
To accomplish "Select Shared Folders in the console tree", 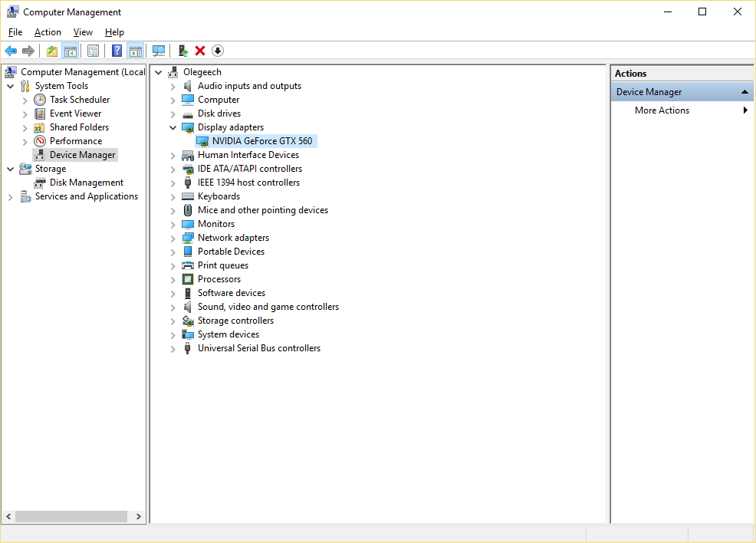I will click(x=79, y=127).
